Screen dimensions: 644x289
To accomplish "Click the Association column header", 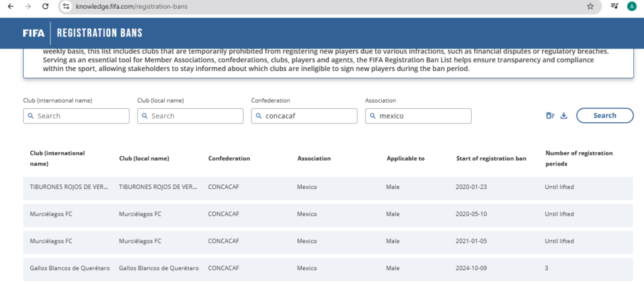I will coord(314,158).
